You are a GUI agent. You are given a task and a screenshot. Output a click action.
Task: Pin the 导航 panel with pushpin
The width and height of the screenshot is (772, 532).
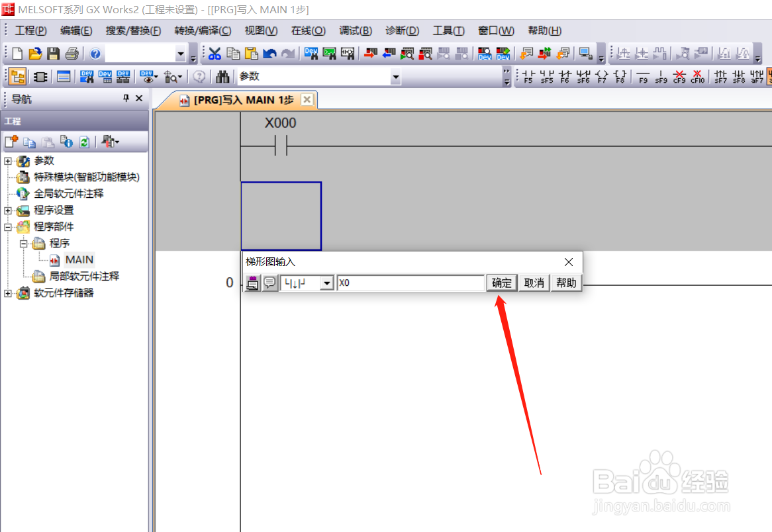(x=126, y=99)
